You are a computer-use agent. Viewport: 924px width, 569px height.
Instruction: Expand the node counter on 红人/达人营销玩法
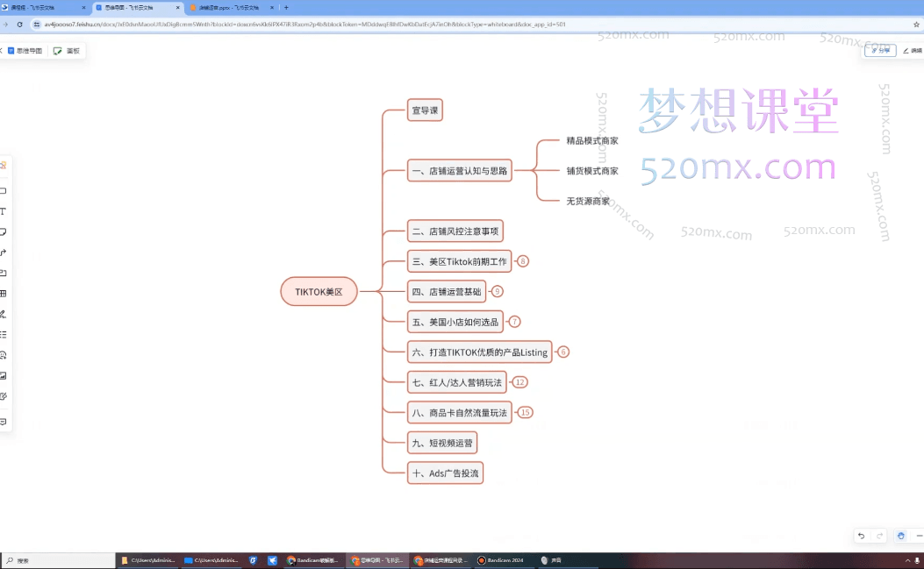(x=519, y=381)
